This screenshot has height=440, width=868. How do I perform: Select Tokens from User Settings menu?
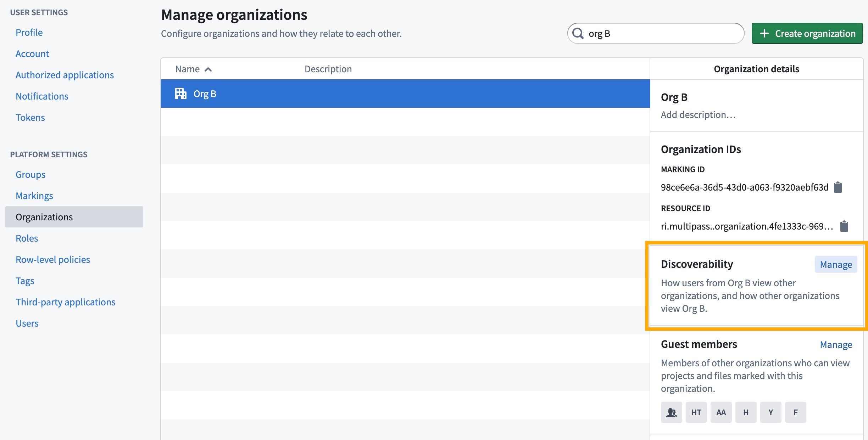[x=30, y=117]
